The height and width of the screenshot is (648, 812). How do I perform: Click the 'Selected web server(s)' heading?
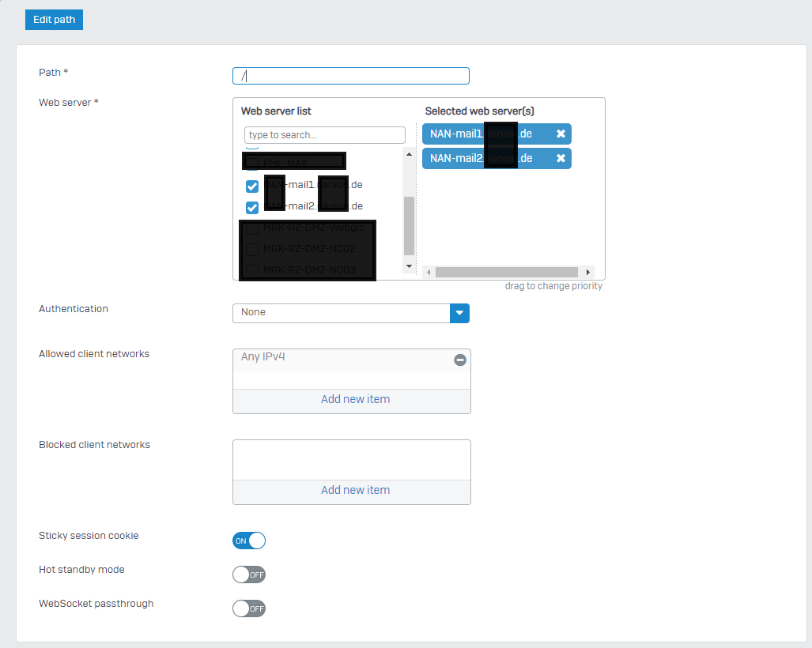[480, 111]
